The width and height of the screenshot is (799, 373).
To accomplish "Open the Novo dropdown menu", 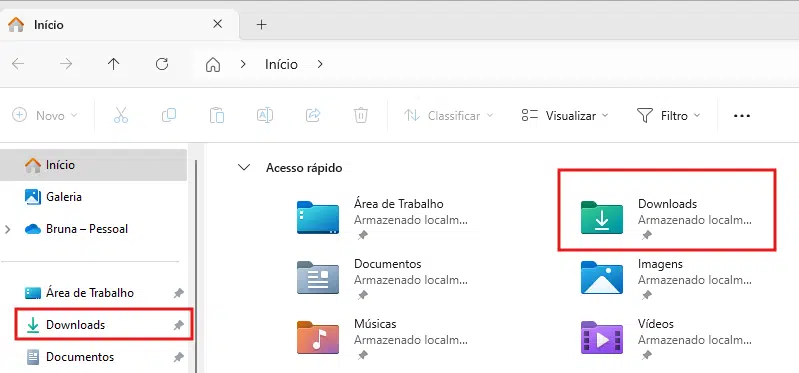I will [x=45, y=116].
